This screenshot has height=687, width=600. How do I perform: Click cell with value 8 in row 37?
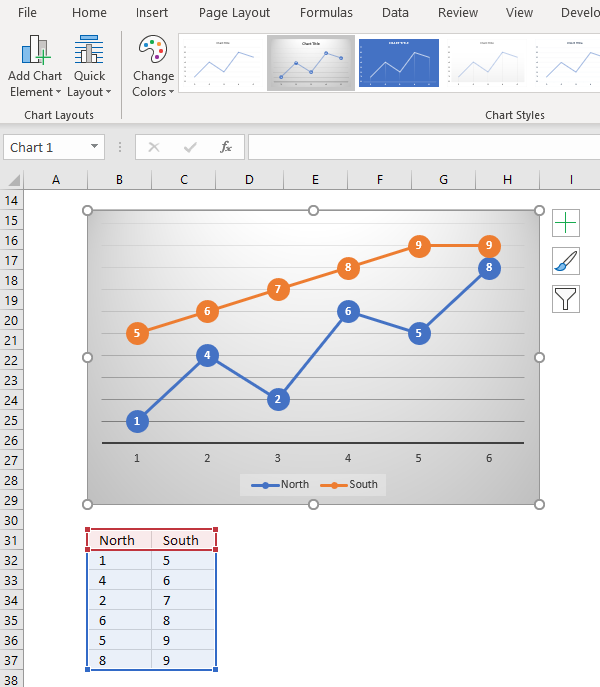click(120, 660)
